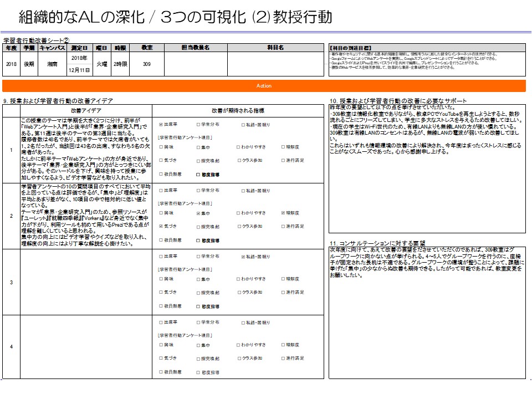Enable 進行満足 in idea row 1
532x399 pixels.
tap(283, 161)
